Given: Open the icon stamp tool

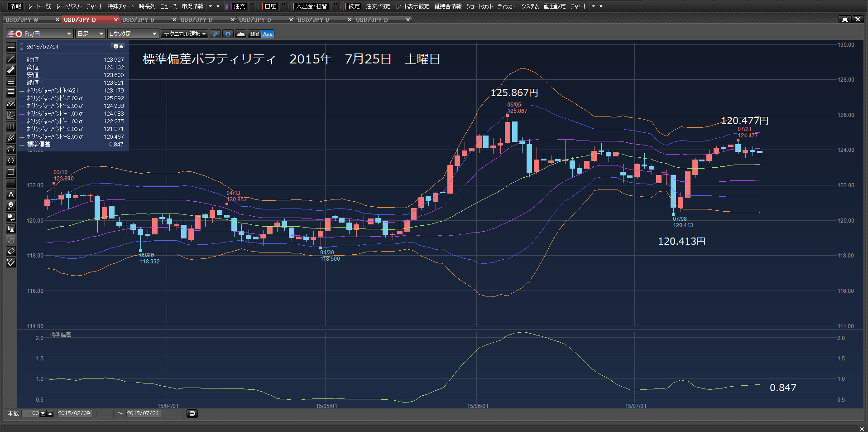Looking at the screenshot, I should [11, 206].
